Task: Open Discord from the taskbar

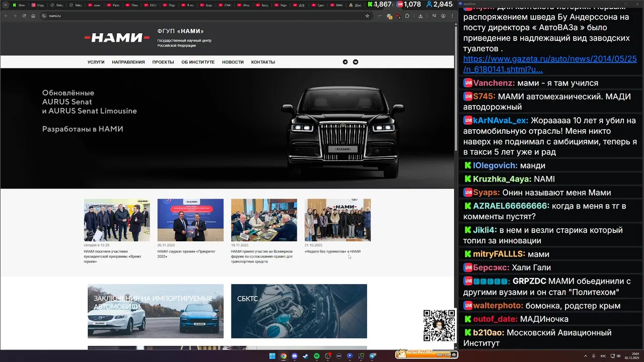Action: pyautogui.click(x=294, y=356)
